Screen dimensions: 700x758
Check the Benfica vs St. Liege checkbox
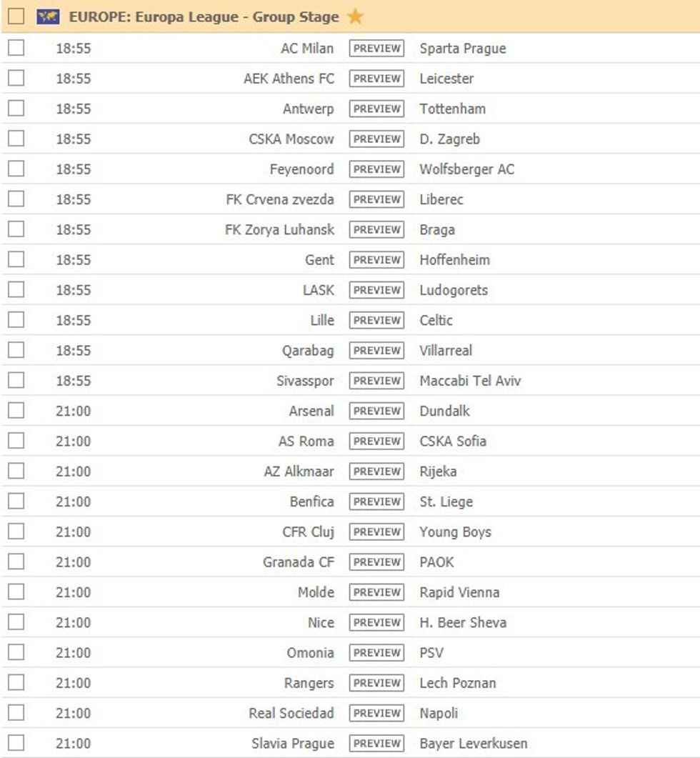(x=16, y=502)
